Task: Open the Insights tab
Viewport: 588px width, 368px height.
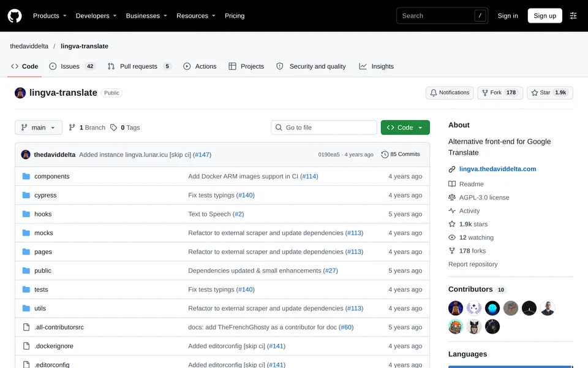Action: tap(377, 66)
